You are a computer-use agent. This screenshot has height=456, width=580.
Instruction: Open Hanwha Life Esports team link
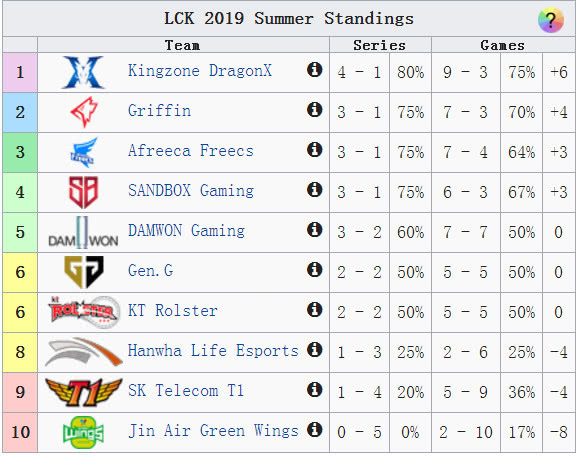point(213,351)
